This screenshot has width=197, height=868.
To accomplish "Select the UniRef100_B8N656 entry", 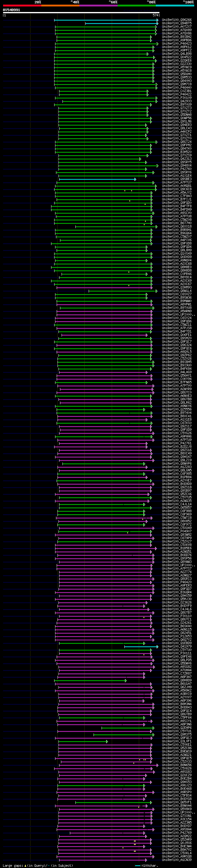I will click(177, 765).
